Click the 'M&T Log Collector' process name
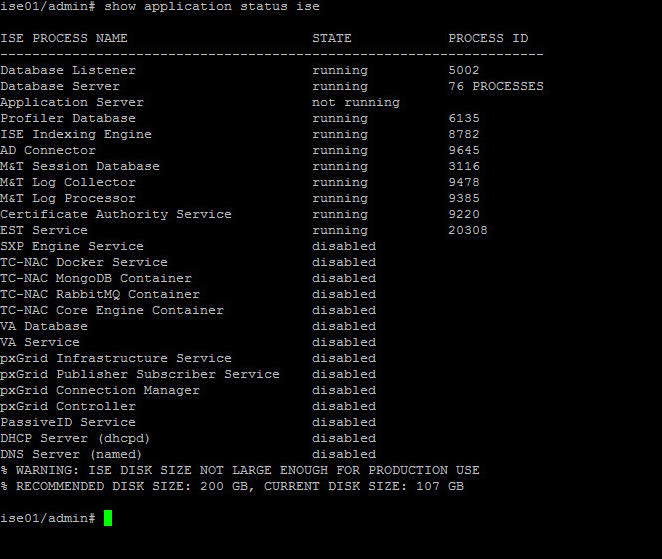The width and height of the screenshot is (662, 559). pyautogui.click(x=68, y=182)
